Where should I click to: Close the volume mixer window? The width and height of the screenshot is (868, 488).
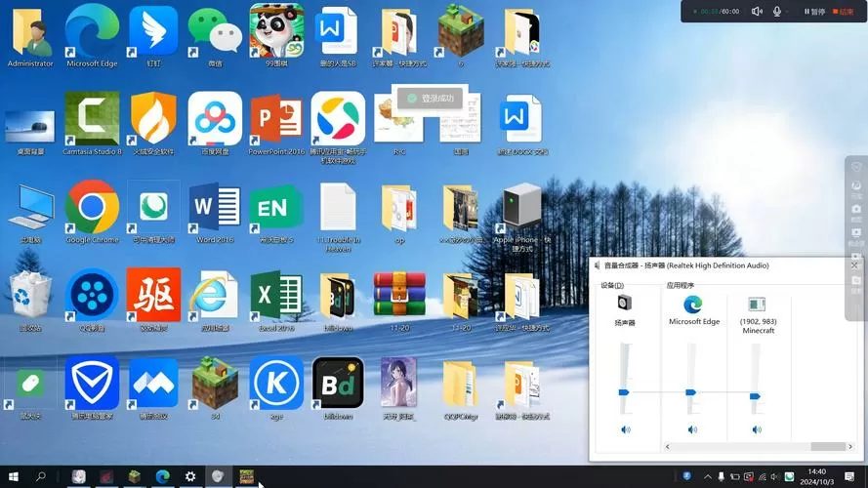854,265
